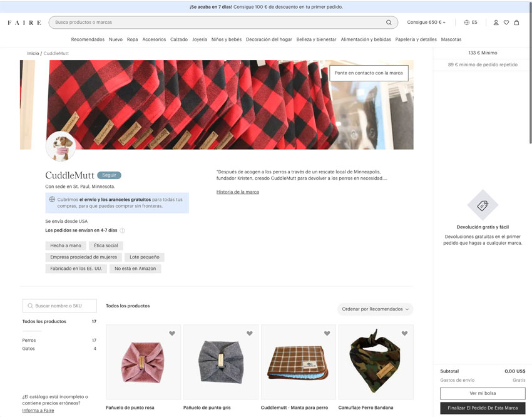Open the Ropa category
This screenshot has width=532, height=417.
click(132, 39)
